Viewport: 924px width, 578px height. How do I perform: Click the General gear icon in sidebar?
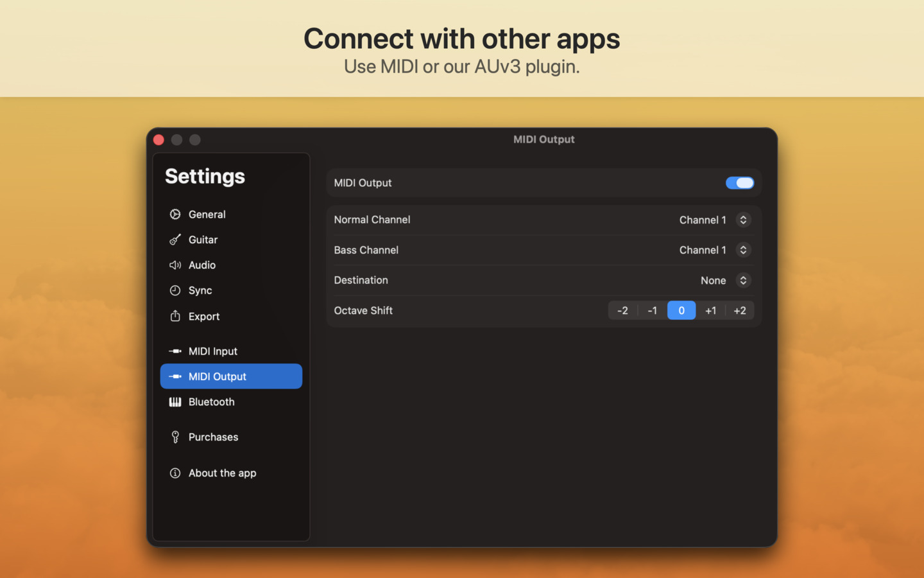coord(175,215)
